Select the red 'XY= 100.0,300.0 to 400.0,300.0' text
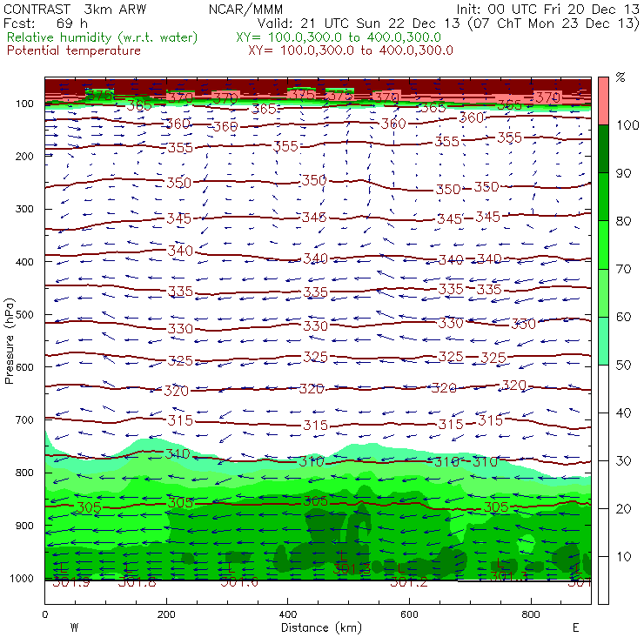644x644 pixels. click(351, 51)
